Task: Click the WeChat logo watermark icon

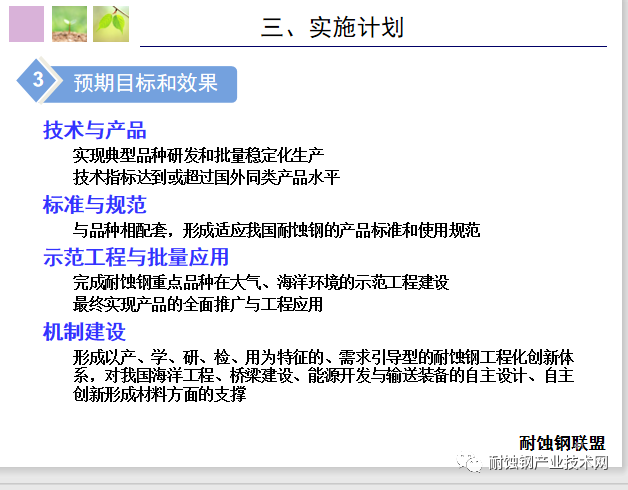Action: point(469,462)
